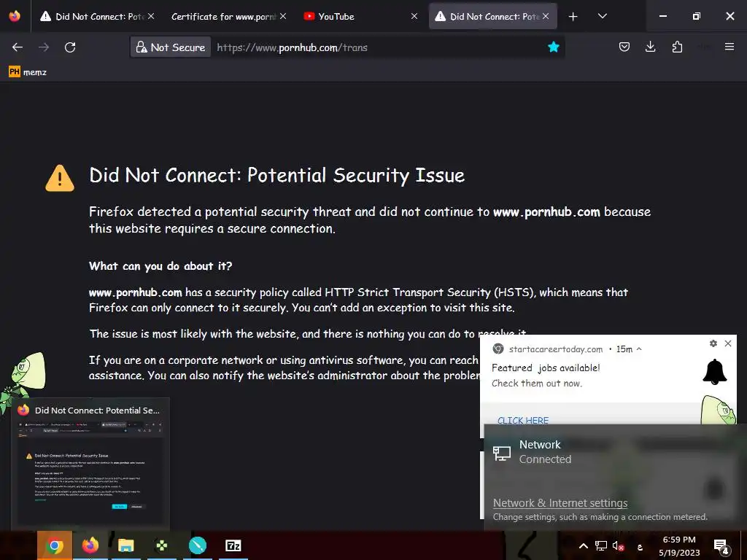
Task: Click the yellow warning triangle icon
Action: 60,178
